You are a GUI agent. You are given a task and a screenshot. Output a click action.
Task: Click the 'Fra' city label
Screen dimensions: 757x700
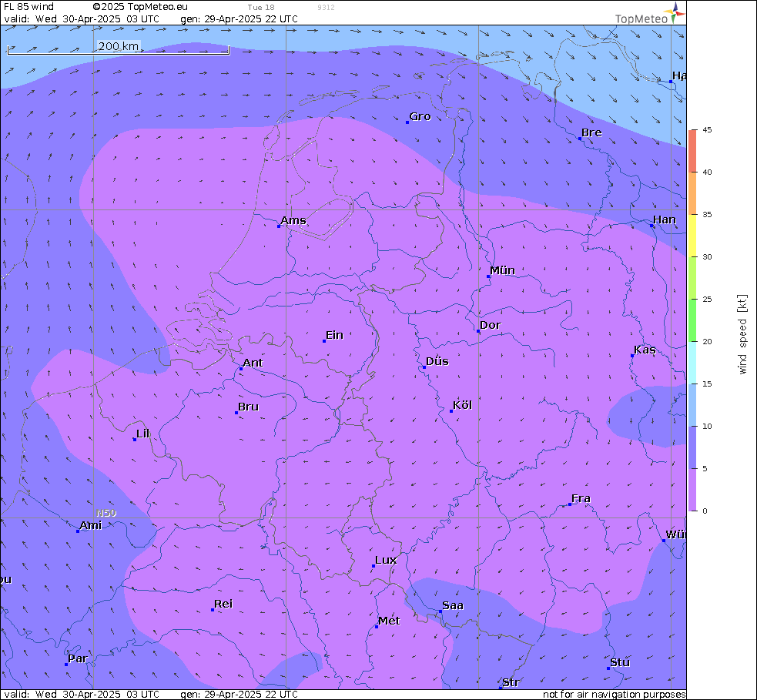point(581,498)
